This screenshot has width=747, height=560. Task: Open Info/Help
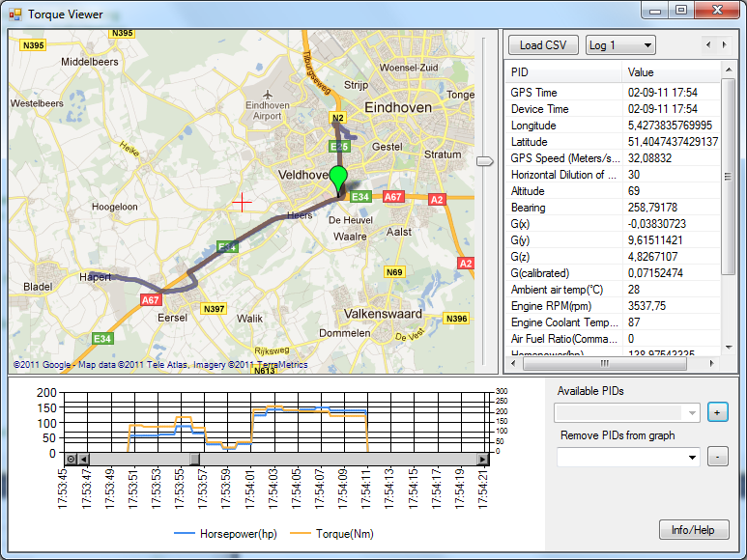click(x=694, y=530)
